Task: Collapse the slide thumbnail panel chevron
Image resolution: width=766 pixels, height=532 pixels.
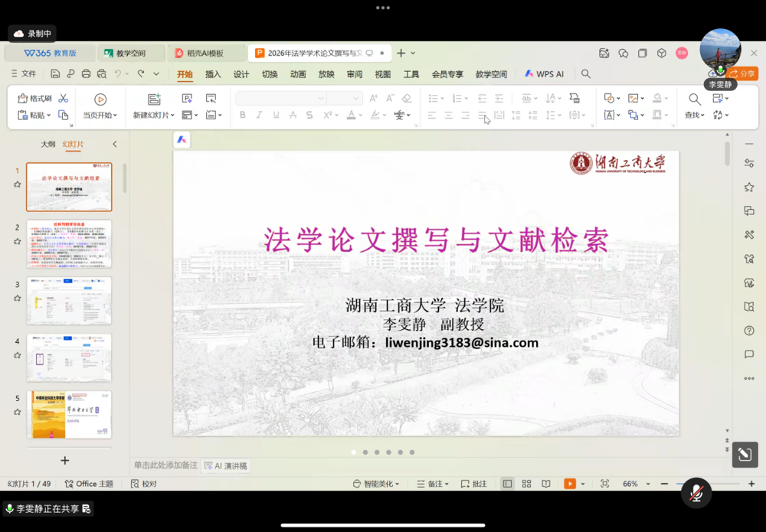Action: point(115,144)
